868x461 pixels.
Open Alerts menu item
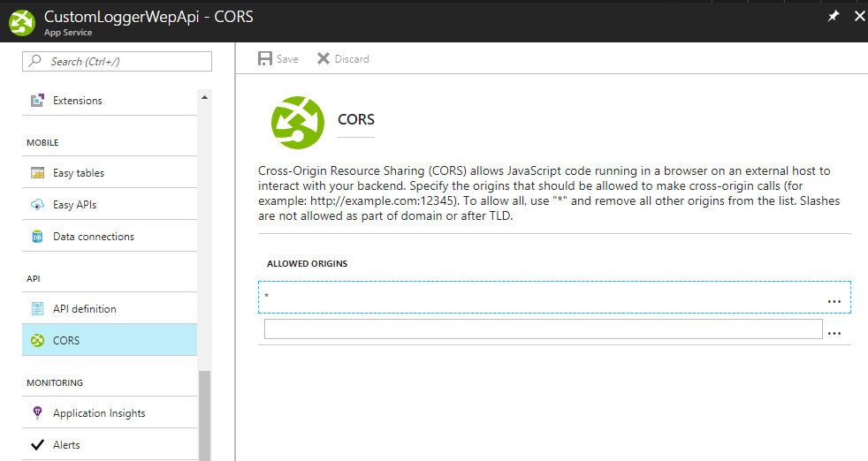[110, 445]
